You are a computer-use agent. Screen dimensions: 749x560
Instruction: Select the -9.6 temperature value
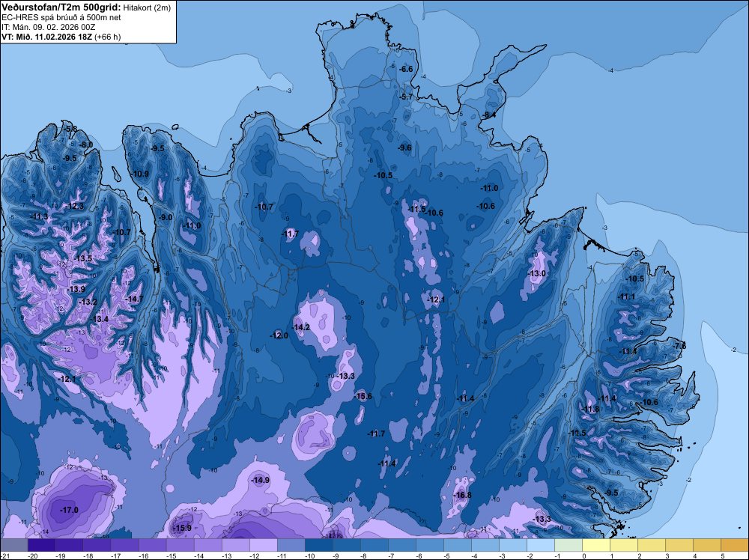point(404,147)
